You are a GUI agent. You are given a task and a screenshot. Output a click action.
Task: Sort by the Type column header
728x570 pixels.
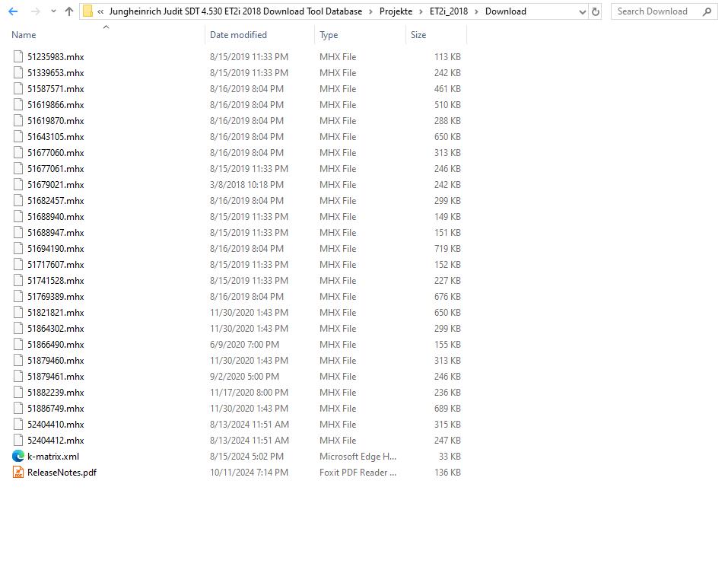click(x=329, y=35)
